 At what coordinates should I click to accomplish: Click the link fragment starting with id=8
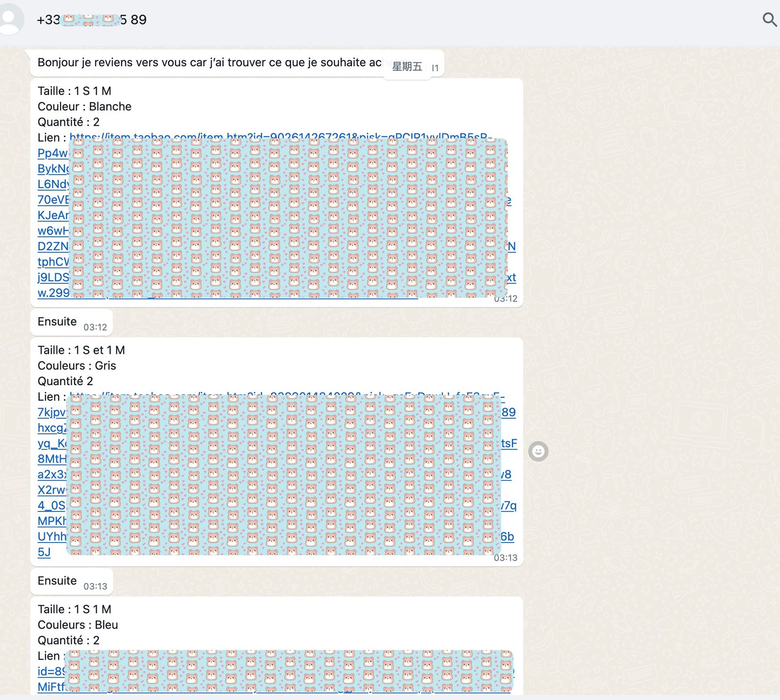(50, 671)
